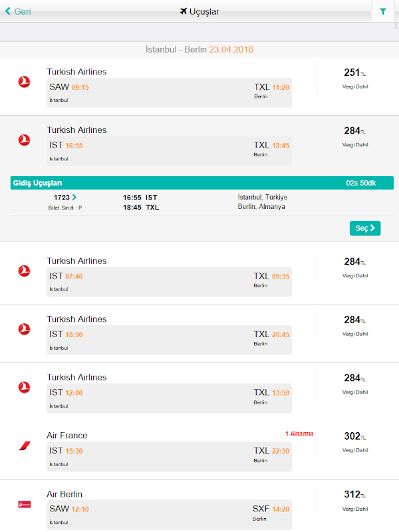Tap the Geri back arrow
The height and width of the screenshot is (532, 399).
click(x=8, y=11)
